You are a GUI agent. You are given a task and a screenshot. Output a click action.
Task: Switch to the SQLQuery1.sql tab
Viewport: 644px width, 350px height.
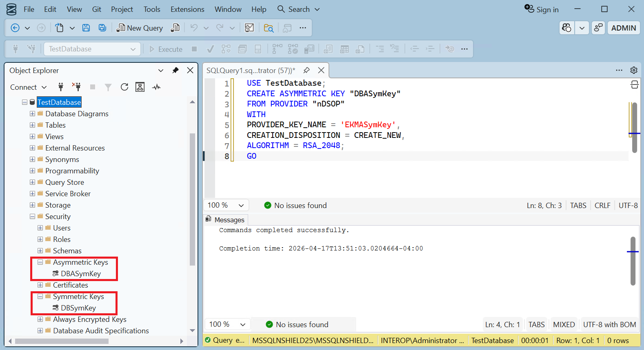click(251, 70)
